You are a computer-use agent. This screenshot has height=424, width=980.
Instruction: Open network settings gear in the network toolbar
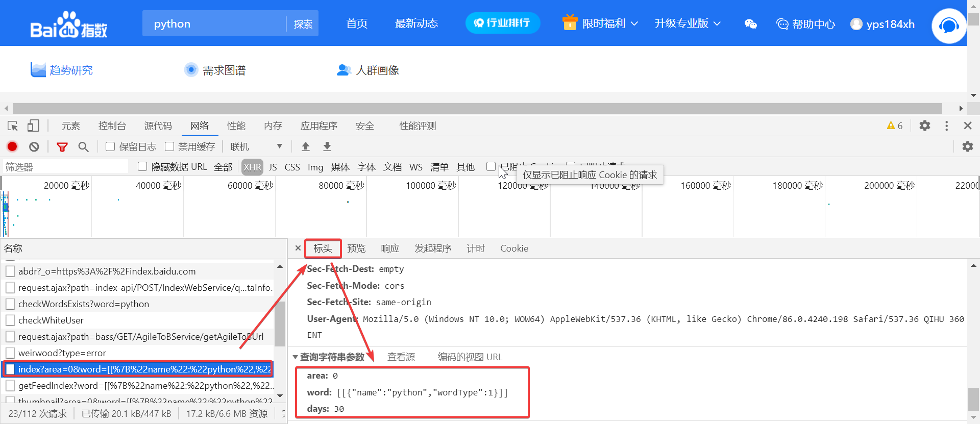point(968,147)
